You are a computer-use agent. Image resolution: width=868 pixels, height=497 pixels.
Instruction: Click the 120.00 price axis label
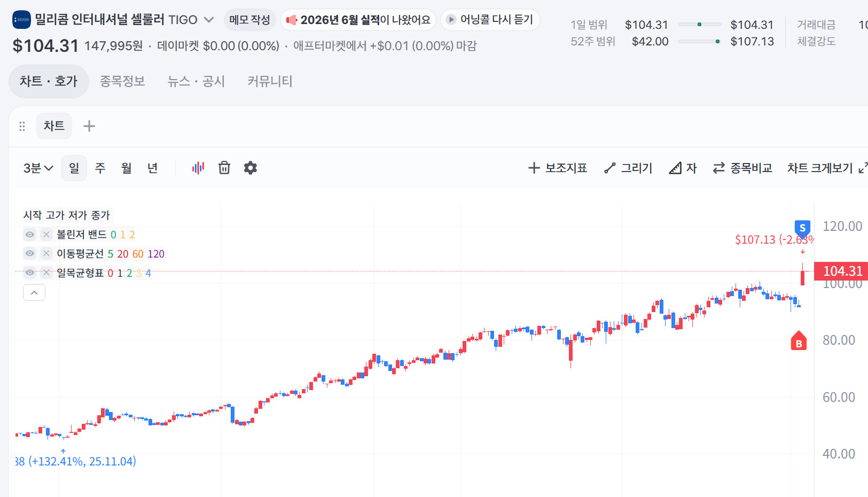842,226
